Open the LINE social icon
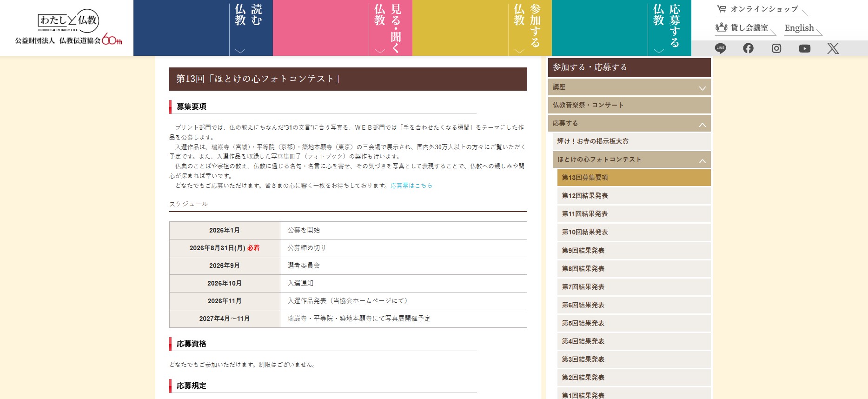868x399 pixels. coord(720,48)
